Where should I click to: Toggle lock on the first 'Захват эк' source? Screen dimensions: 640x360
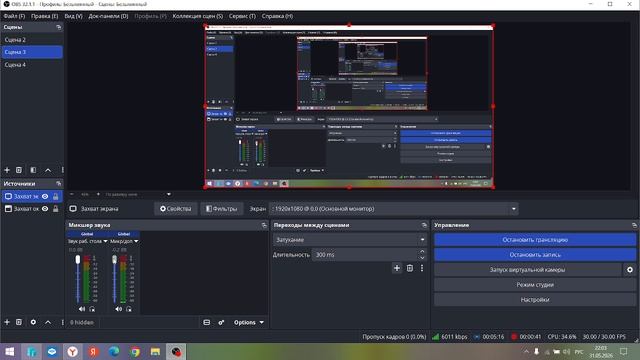point(56,196)
